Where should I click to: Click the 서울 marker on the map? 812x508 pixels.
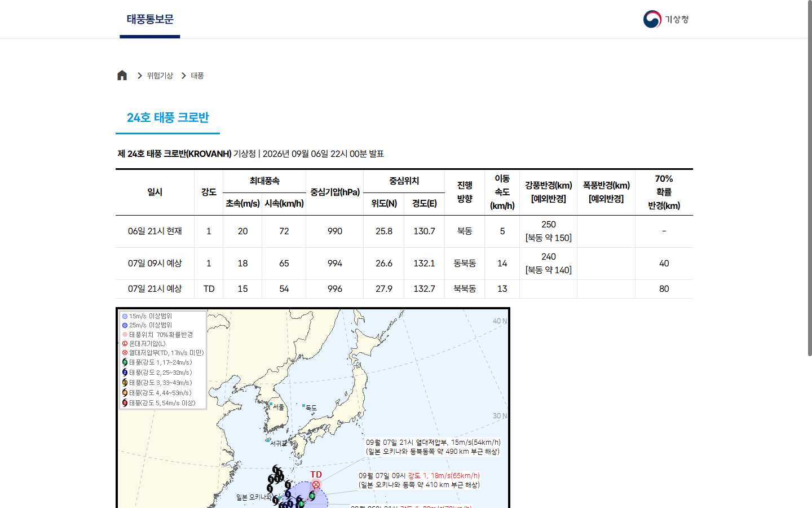tap(271, 404)
